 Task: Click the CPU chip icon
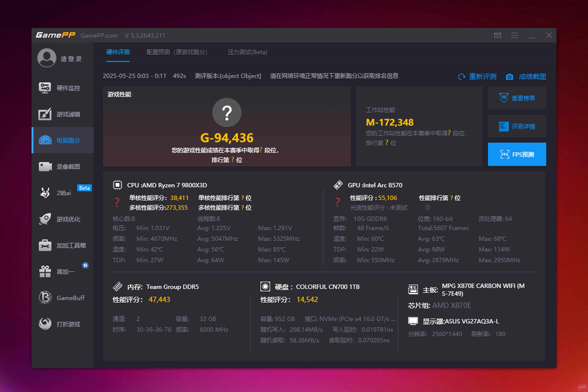[x=117, y=185]
